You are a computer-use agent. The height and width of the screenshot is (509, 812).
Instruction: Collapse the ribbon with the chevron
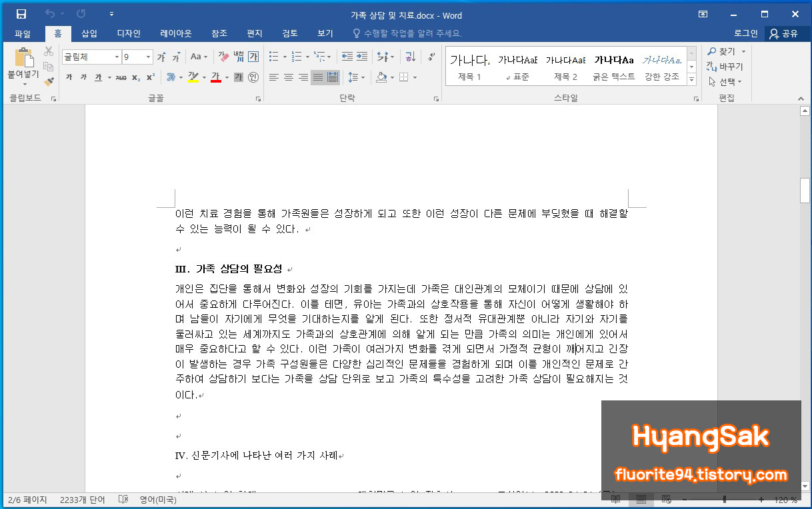(801, 98)
